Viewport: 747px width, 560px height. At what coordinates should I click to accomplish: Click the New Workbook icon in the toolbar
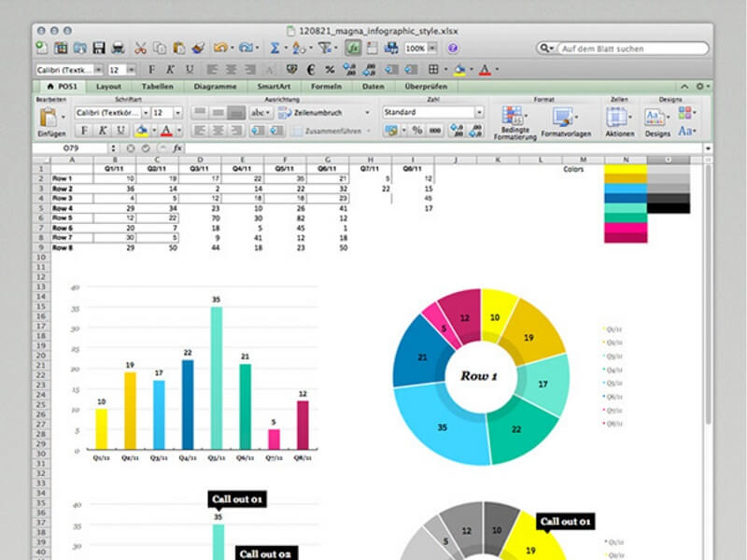42,48
